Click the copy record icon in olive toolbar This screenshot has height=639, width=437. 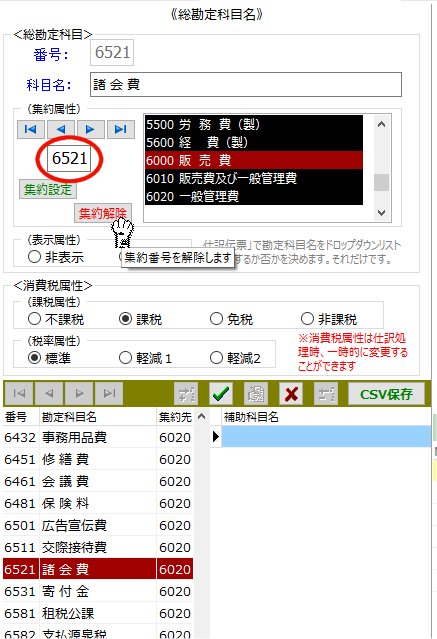[x=256, y=394]
